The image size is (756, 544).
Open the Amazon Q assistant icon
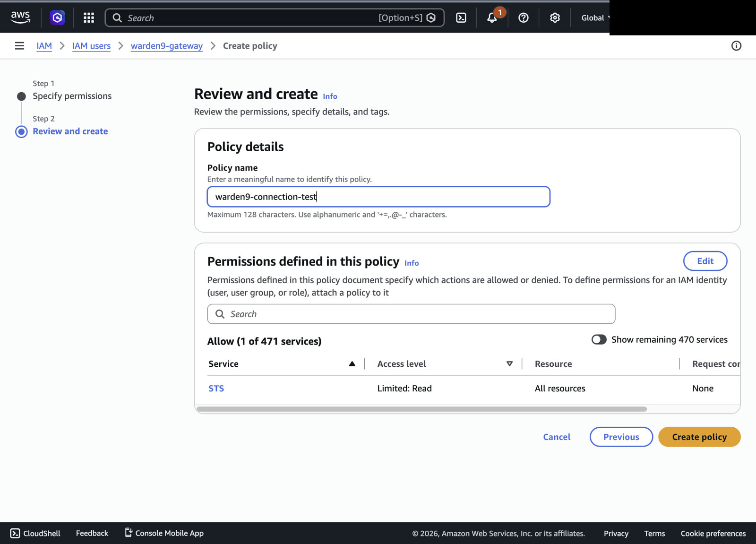[x=57, y=18]
